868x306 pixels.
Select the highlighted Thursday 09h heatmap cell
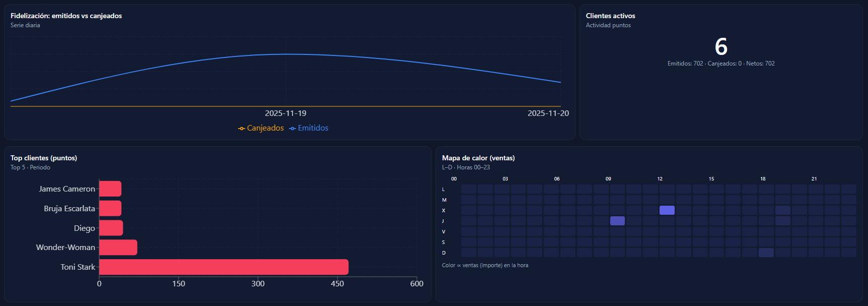tap(617, 221)
